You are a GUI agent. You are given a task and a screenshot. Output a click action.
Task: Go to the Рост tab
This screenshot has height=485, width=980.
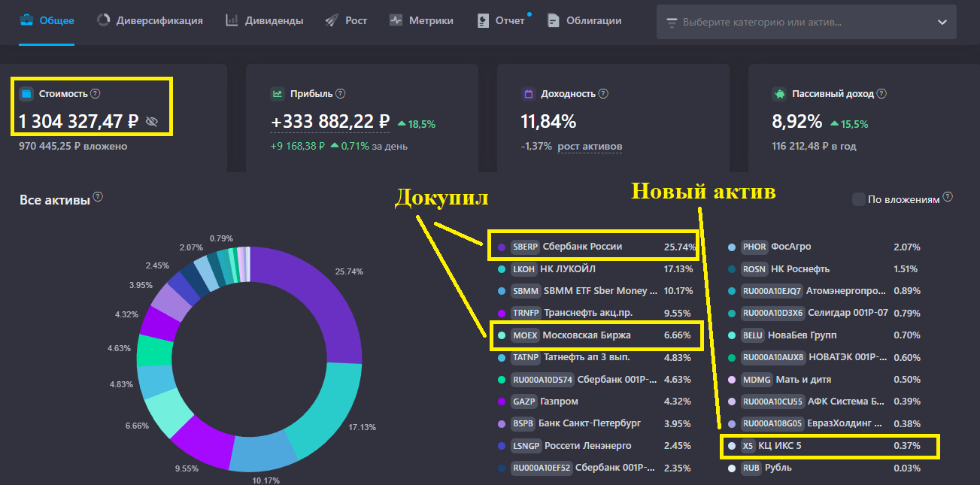point(346,20)
